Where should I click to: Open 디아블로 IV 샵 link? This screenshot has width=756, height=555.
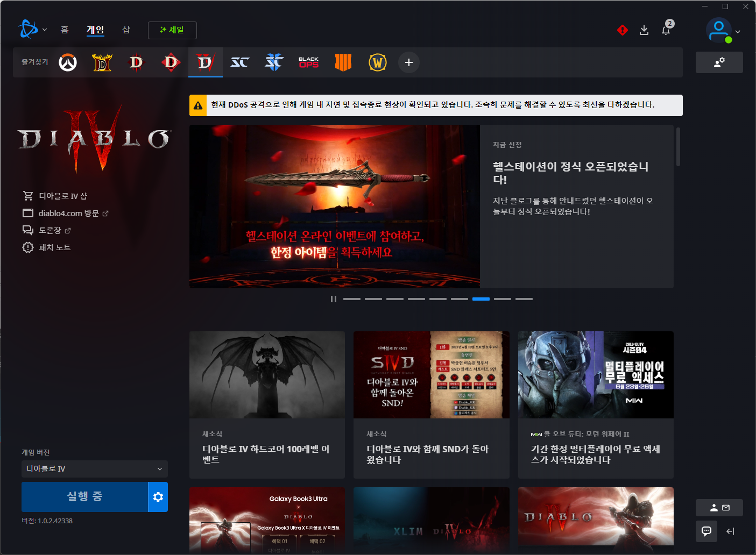point(55,196)
